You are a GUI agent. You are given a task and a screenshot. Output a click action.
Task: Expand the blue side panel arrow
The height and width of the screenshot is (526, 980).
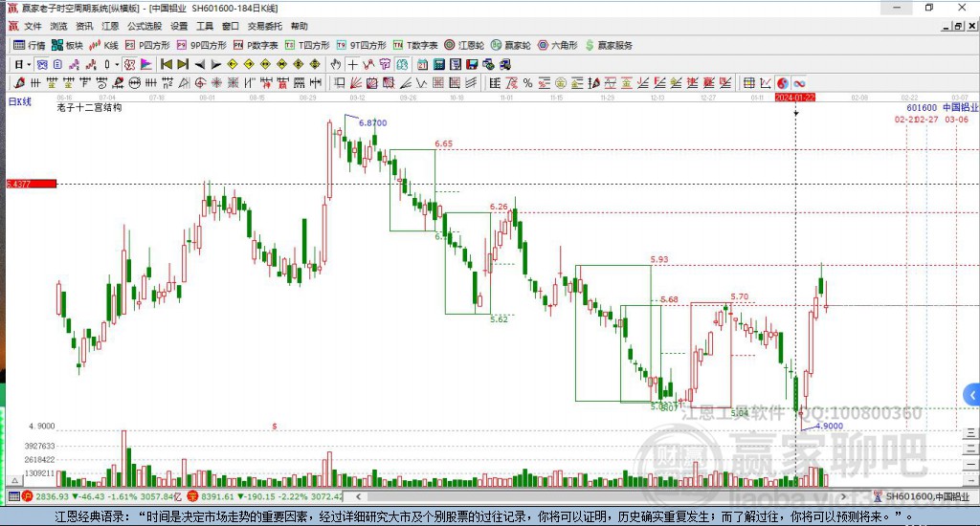tap(972, 395)
